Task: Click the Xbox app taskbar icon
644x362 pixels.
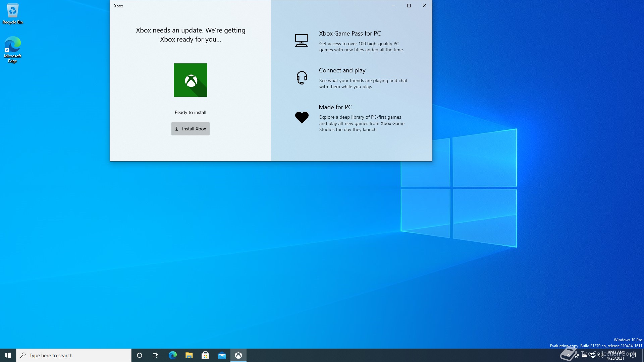Action: (238, 355)
